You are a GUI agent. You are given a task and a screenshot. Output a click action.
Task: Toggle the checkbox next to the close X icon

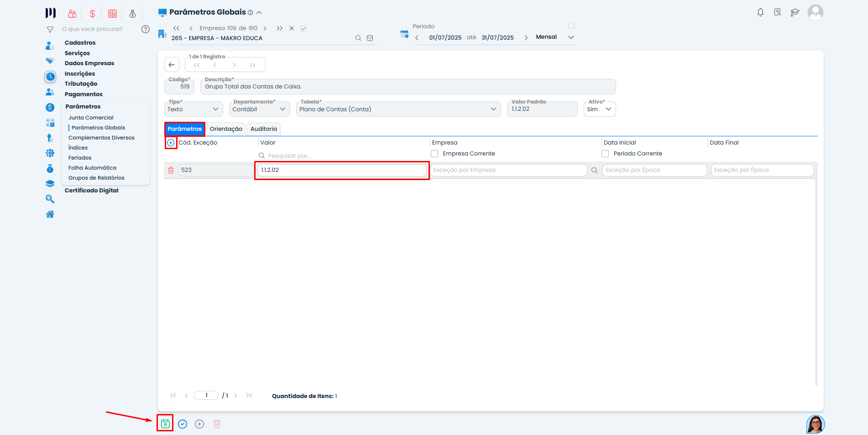click(303, 28)
